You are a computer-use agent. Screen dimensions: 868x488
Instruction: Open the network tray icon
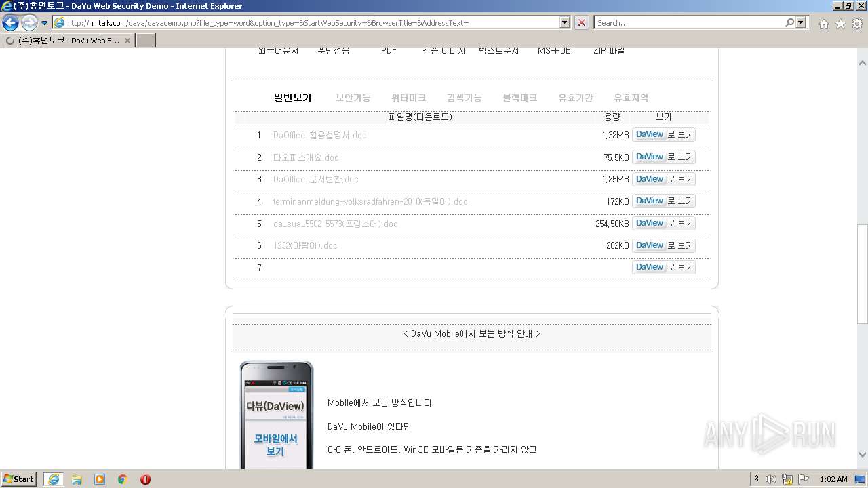(787, 479)
